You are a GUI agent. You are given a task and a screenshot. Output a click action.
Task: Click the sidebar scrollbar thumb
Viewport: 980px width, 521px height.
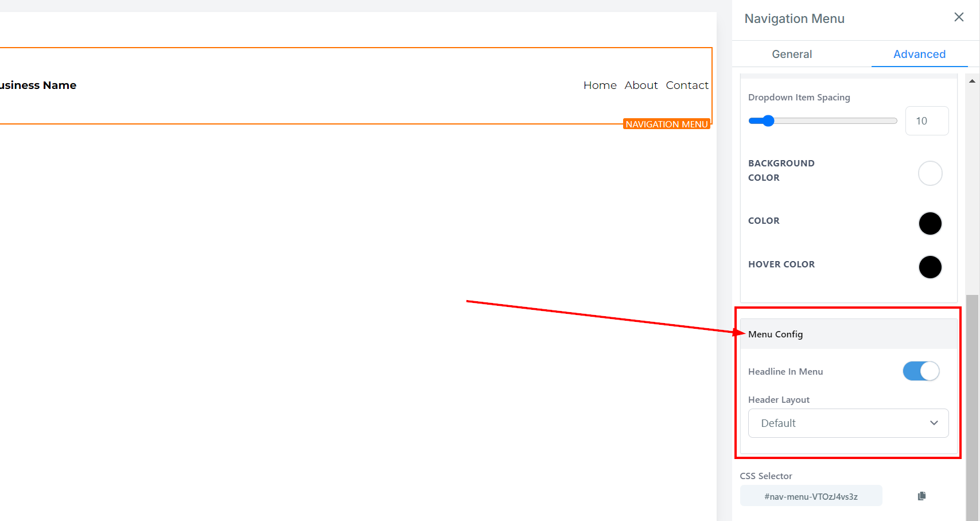coord(972,407)
